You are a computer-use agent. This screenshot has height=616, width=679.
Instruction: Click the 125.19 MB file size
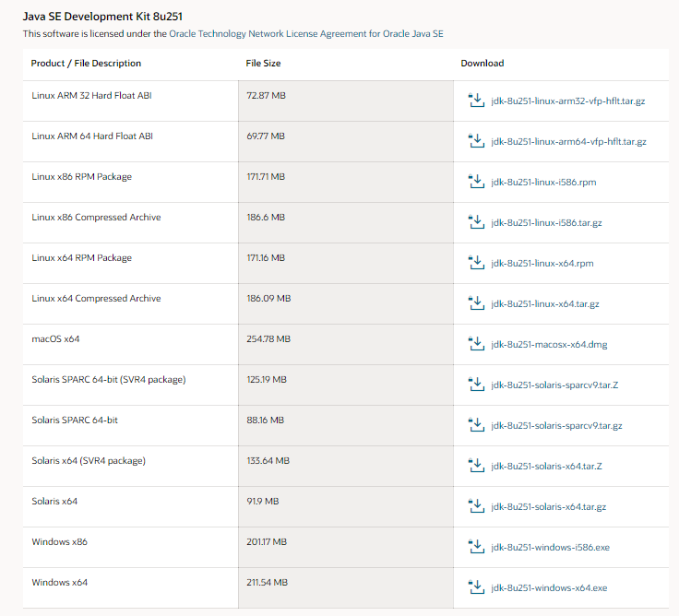tap(267, 380)
